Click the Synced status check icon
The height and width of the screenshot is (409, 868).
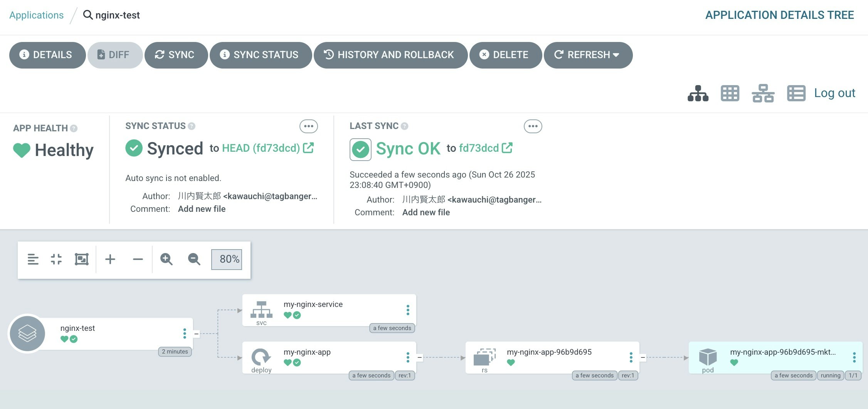[134, 148]
